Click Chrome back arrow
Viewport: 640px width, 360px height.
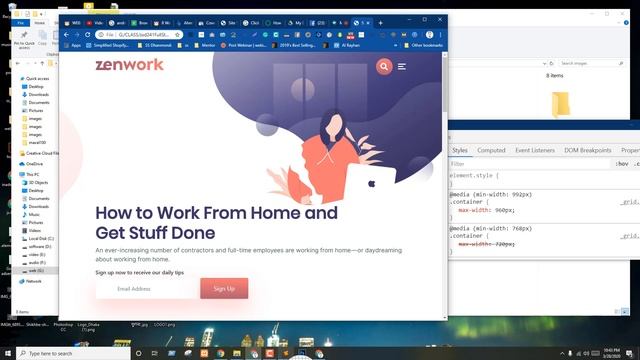tap(67, 35)
